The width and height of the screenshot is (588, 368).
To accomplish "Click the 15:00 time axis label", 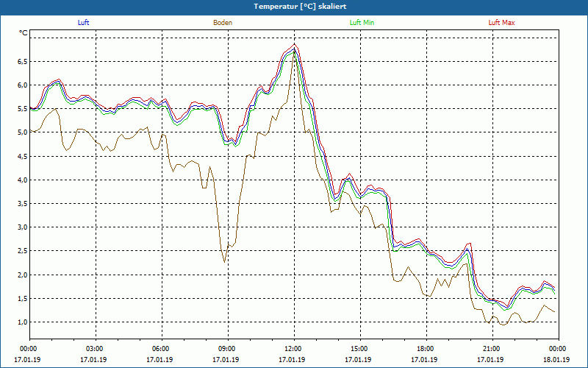I will pyautogui.click(x=361, y=349).
